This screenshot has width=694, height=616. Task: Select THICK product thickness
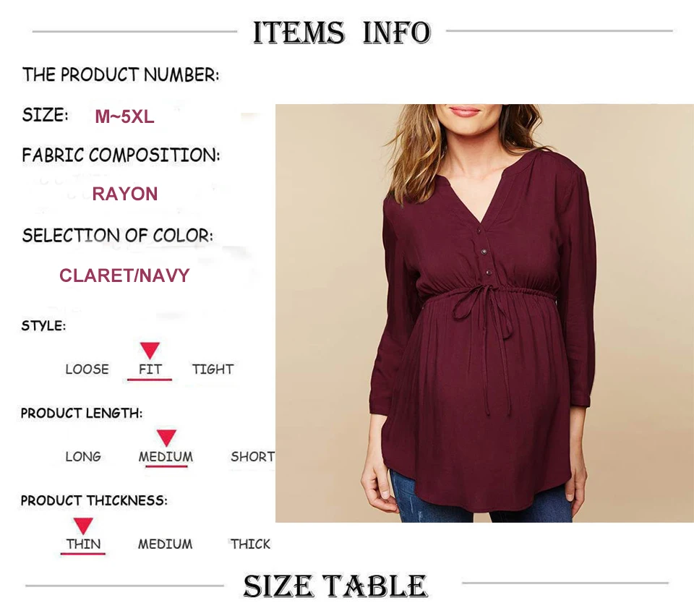(x=250, y=544)
